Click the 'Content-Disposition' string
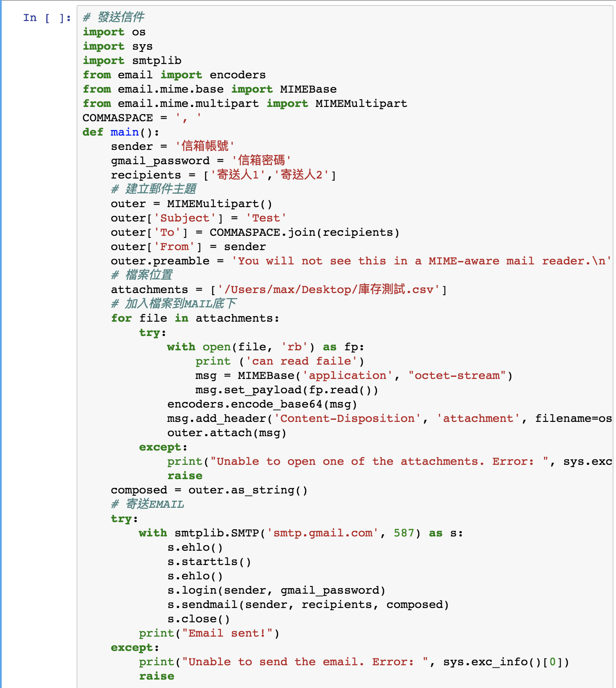This screenshot has height=688, width=616. click(x=348, y=419)
